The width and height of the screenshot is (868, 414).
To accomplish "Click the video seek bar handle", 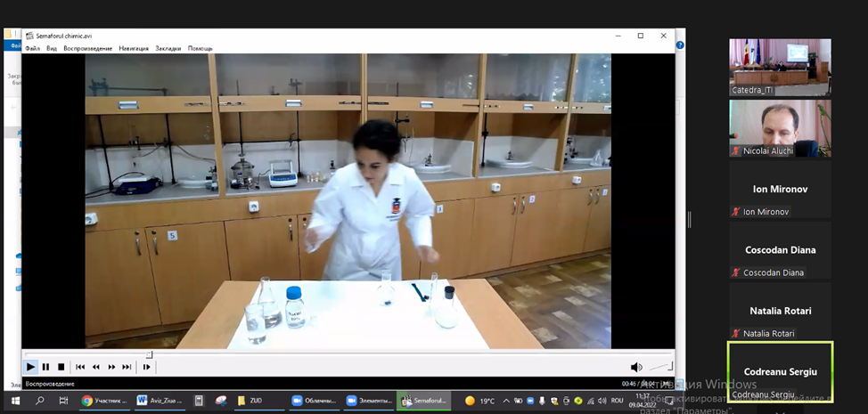I will click(x=149, y=355).
